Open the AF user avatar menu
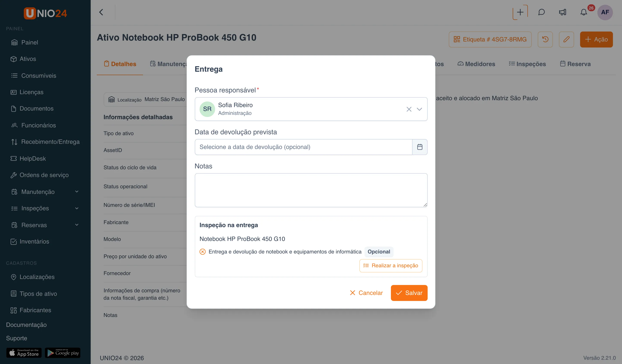 tap(605, 12)
